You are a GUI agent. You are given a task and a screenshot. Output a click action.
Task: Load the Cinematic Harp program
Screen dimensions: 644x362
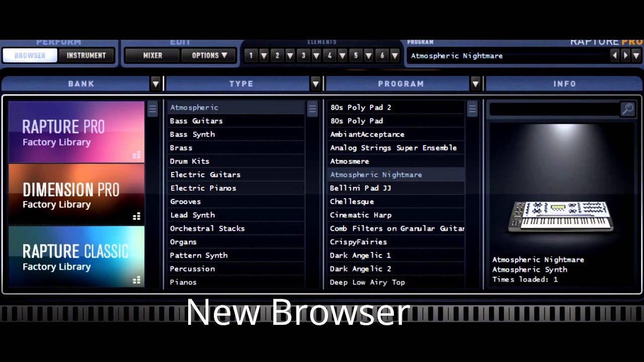(396, 215)
